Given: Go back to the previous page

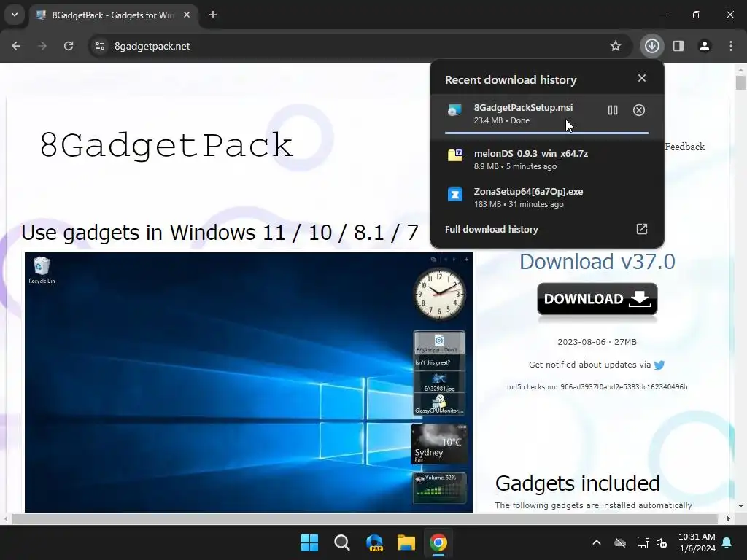Looking at the screenshot, I should click(x=16, y=46).
